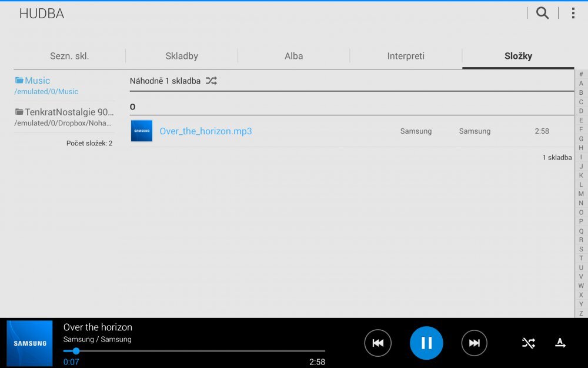Play Over_the_horizon.mp3 from the list
Image resolution: width=588 pixels, height=368 pixels.
click(206, 131)
